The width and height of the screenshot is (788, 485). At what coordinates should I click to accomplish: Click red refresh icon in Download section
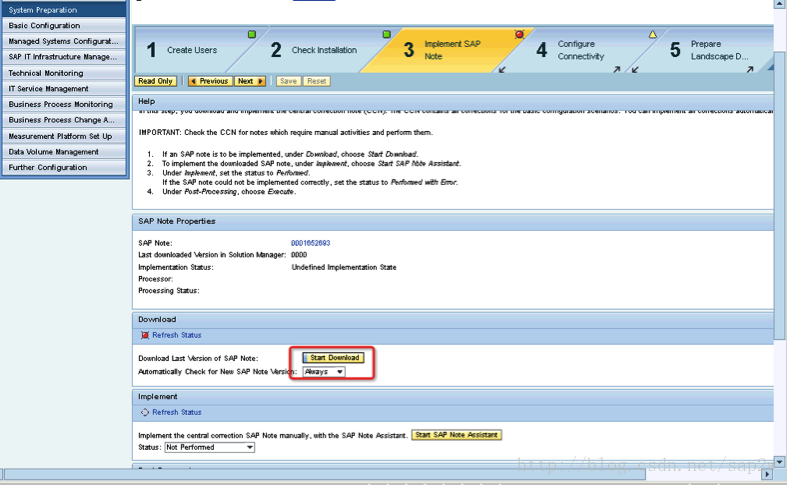[x=145, y=335]
